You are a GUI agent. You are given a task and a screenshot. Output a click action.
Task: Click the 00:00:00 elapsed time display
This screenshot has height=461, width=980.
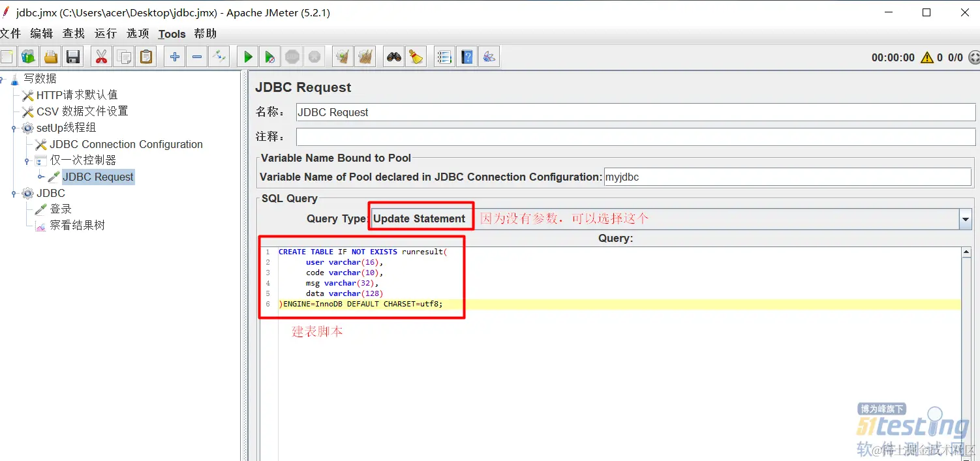tap(893, 57)
